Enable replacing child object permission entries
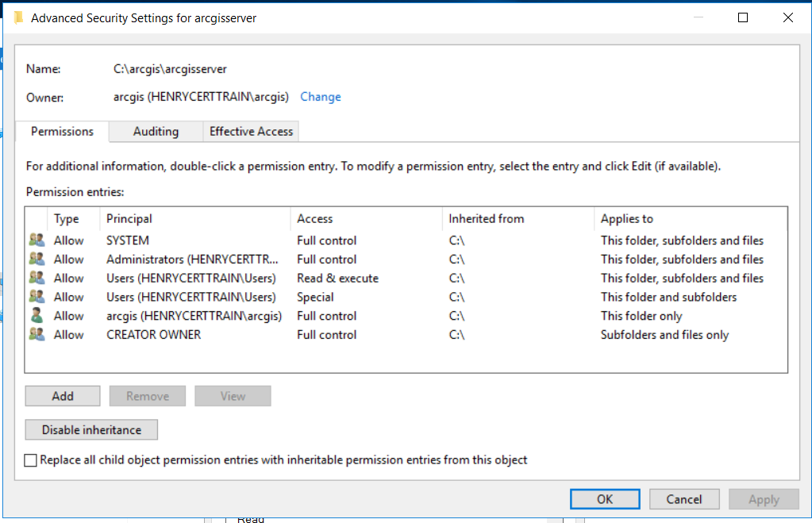 (x=30, y=460)
